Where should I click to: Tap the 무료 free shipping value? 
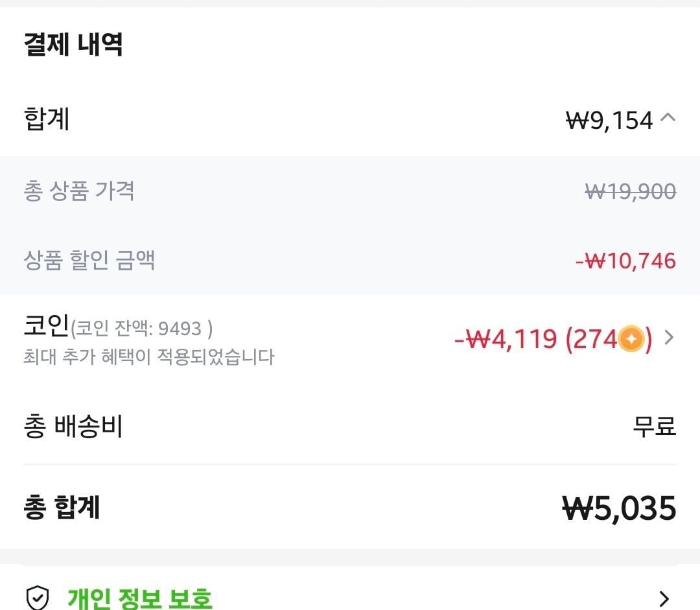coord(654,427)
